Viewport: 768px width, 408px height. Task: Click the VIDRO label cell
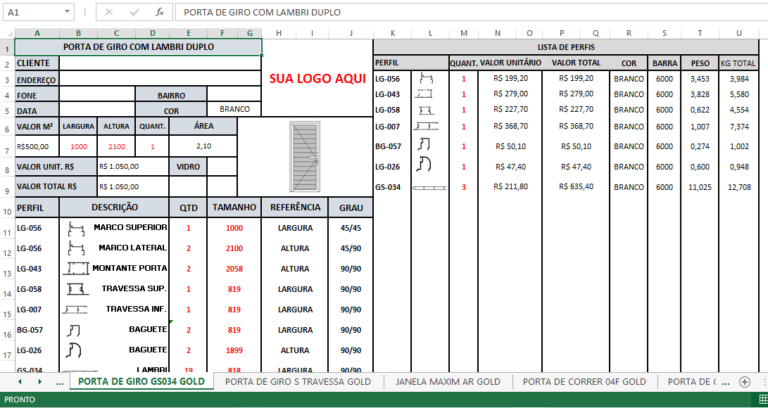point(188,167)
